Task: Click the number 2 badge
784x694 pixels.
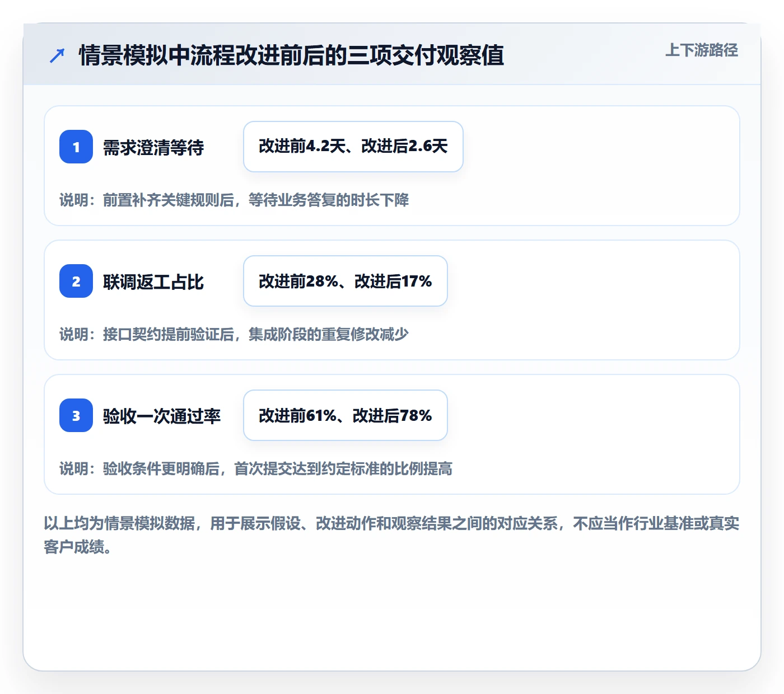Action: (76, 281)
